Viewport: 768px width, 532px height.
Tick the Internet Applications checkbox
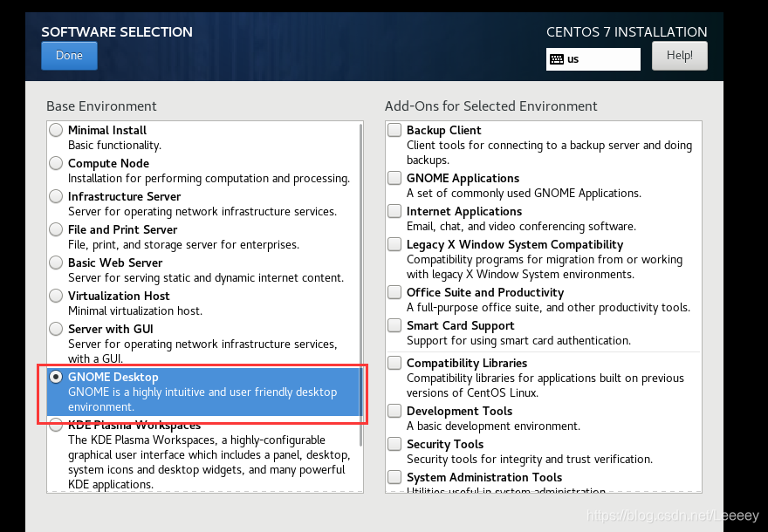[x=394, y=211]
